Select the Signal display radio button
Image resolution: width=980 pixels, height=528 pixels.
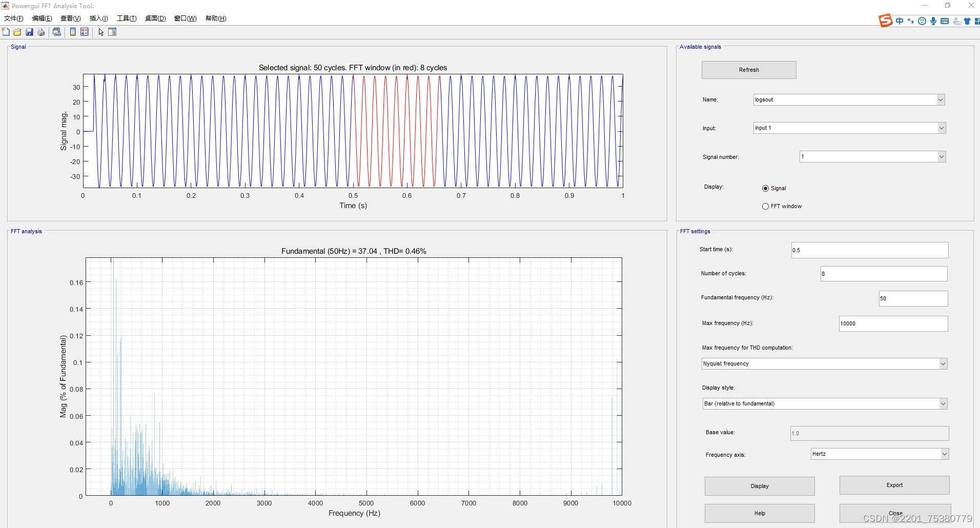pyautogui.click(x=765, y=188)
